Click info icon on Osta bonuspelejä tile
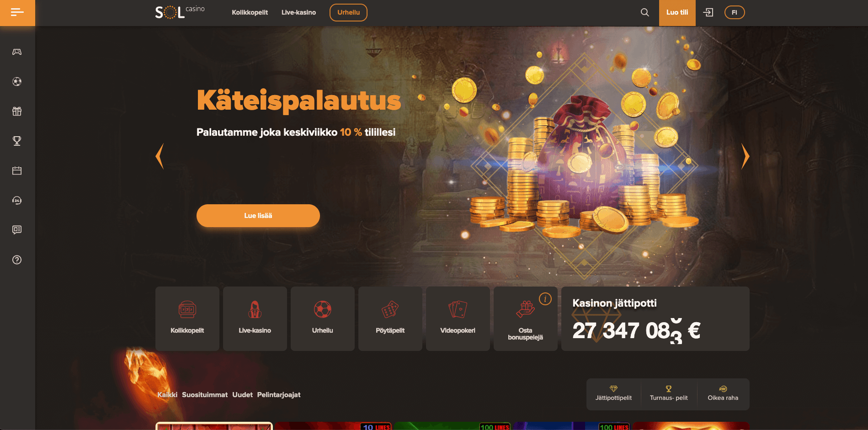The image size is (868, 430). (x=545, y=299)
